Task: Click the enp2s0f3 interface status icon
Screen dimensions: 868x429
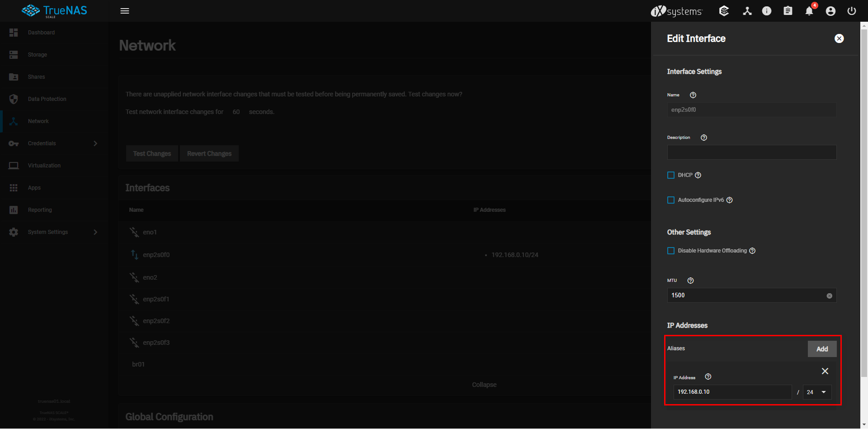Action: tap(134, 342)
